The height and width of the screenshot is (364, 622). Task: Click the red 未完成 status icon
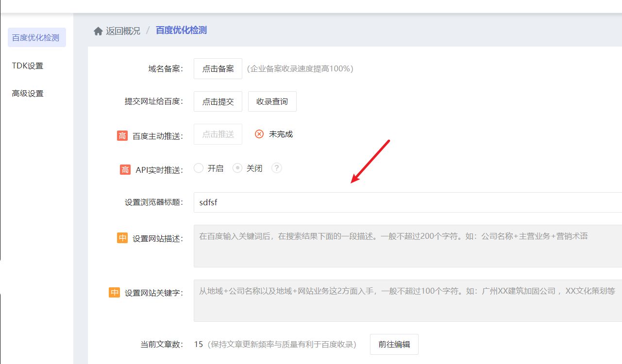tap(259, 134)
